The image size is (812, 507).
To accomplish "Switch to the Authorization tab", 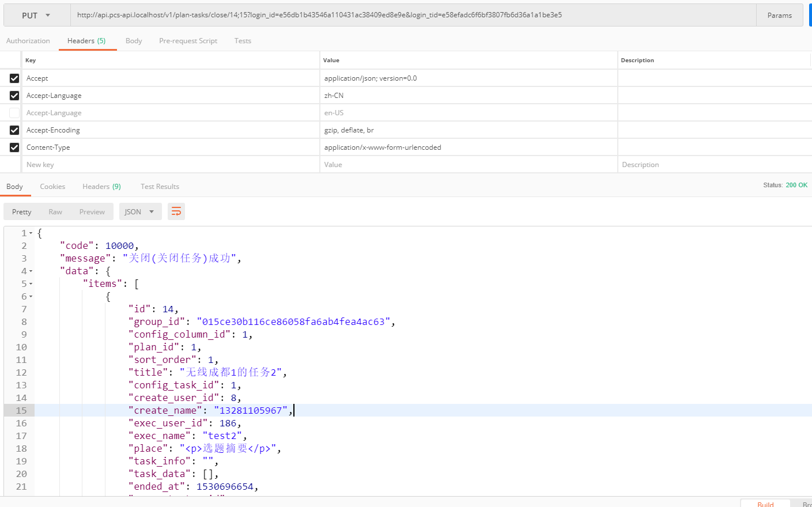I will pos(28,41).
